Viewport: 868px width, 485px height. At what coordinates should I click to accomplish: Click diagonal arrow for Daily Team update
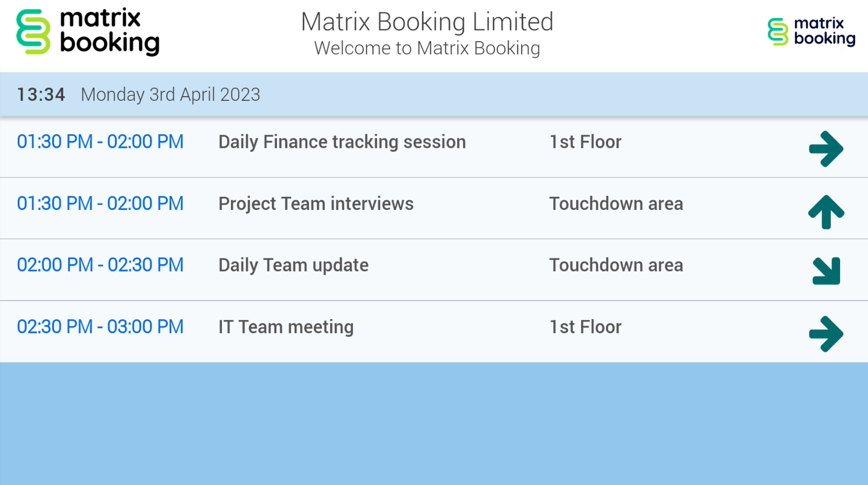[x=826, y=271]
